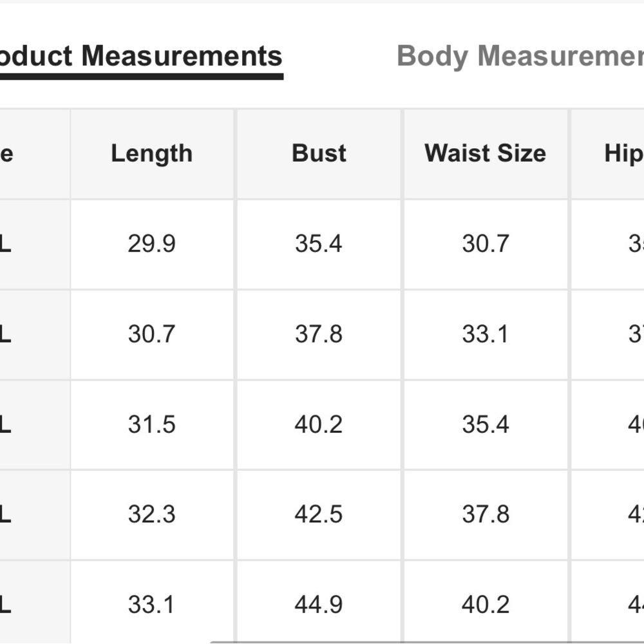This screenshot has width=644, height=644.
Task: Select the 40.2 value under Waist Size
Action: (485, 605)
